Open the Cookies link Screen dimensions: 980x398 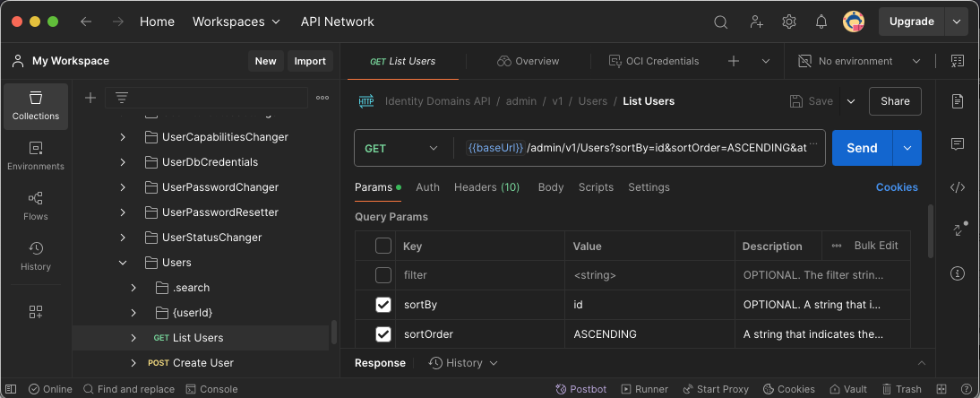coord(897,187)
